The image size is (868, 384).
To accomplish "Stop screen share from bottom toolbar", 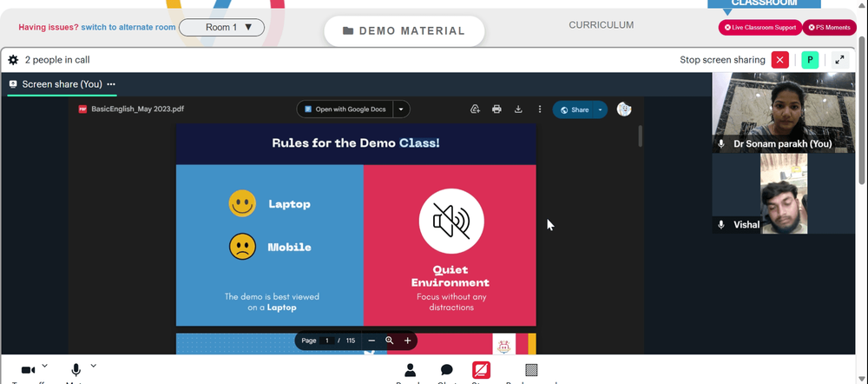I will [x=481, y=370].
